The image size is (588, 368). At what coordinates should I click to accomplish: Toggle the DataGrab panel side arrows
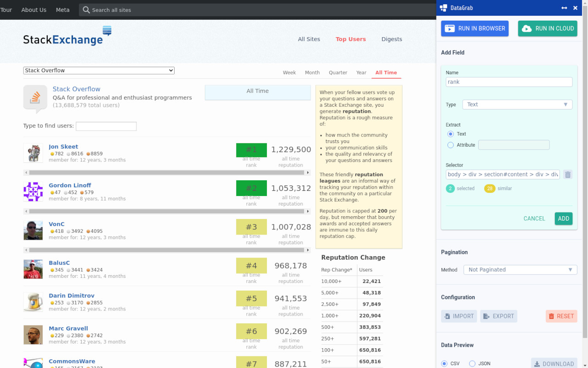click(x=564, y=8)
